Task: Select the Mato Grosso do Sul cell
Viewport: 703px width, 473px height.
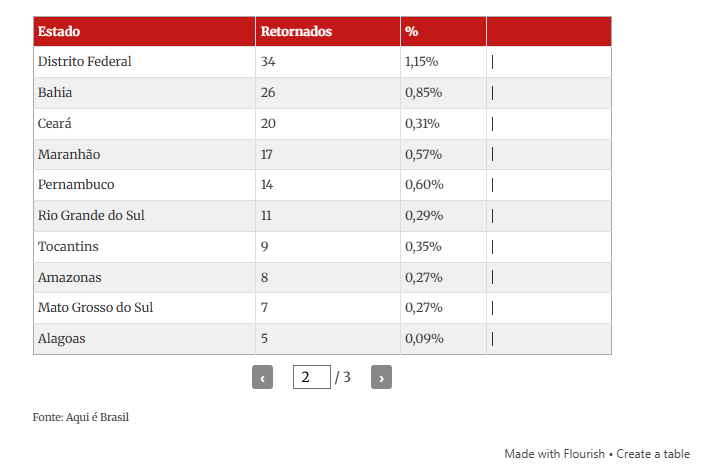Action: (x=96, y=308)
